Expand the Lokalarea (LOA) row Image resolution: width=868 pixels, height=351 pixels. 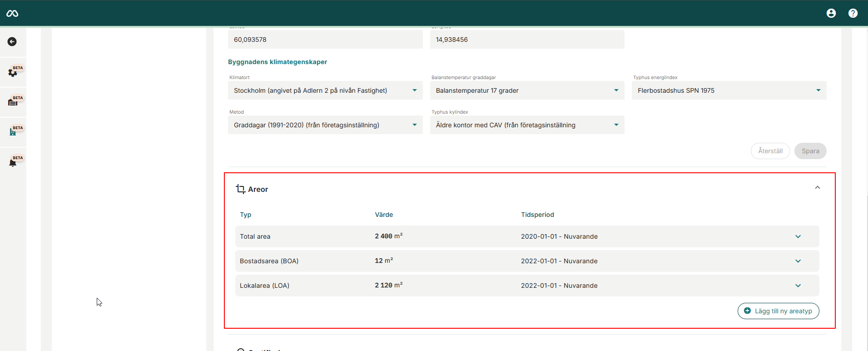[798, 286]
